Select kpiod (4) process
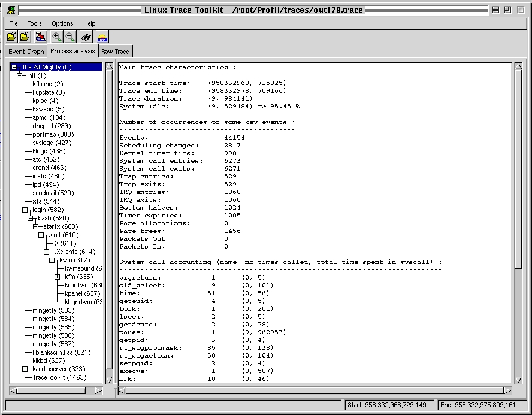Screen dimensions: 532x415 coord(46,101)
